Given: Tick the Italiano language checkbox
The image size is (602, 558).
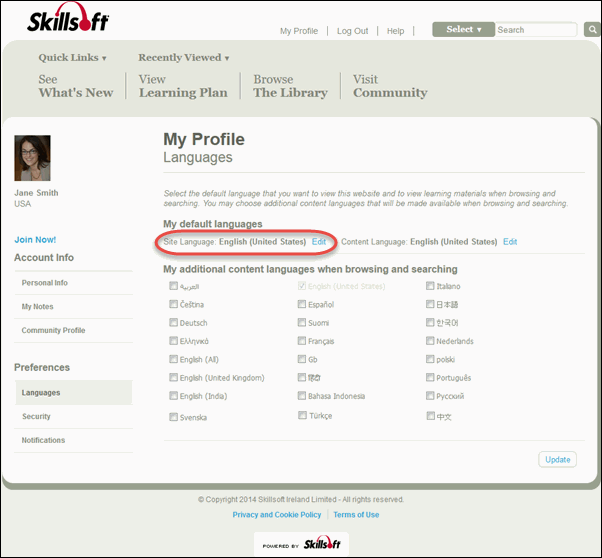Looking at the screenshot, I should [430, 286].
